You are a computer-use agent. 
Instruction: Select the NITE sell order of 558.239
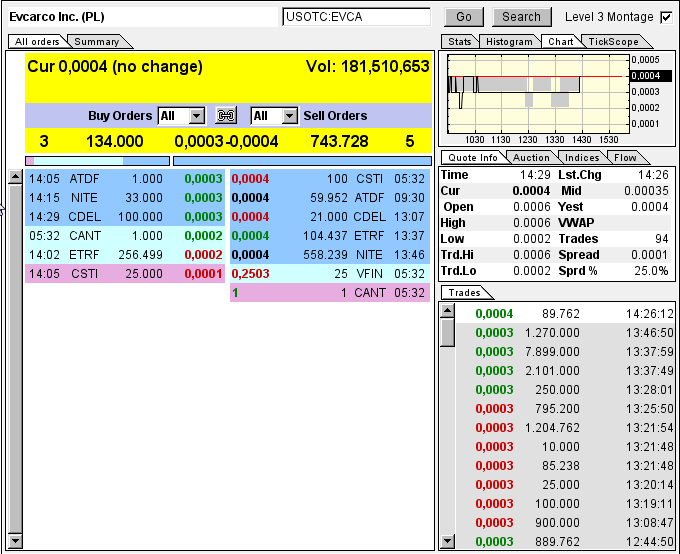[x=330, y=255]
